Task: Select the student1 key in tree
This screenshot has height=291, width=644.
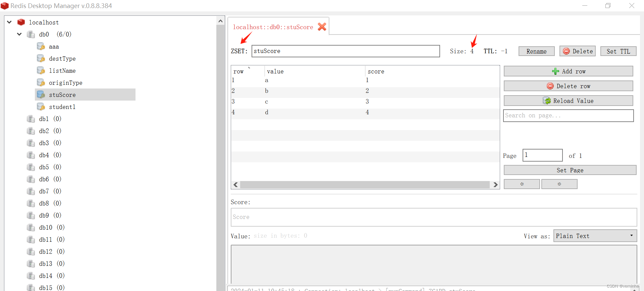Action: (62, 107)
